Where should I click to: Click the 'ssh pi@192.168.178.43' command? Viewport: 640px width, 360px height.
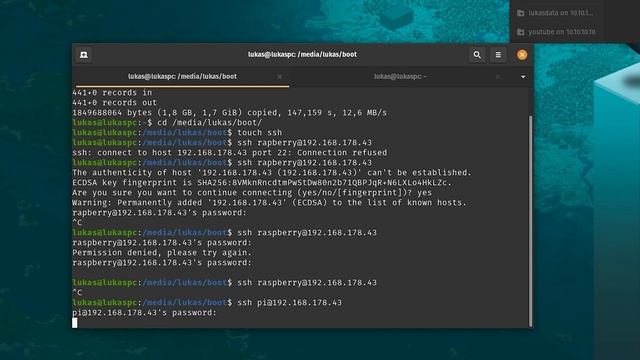click(x=289, y=302)
